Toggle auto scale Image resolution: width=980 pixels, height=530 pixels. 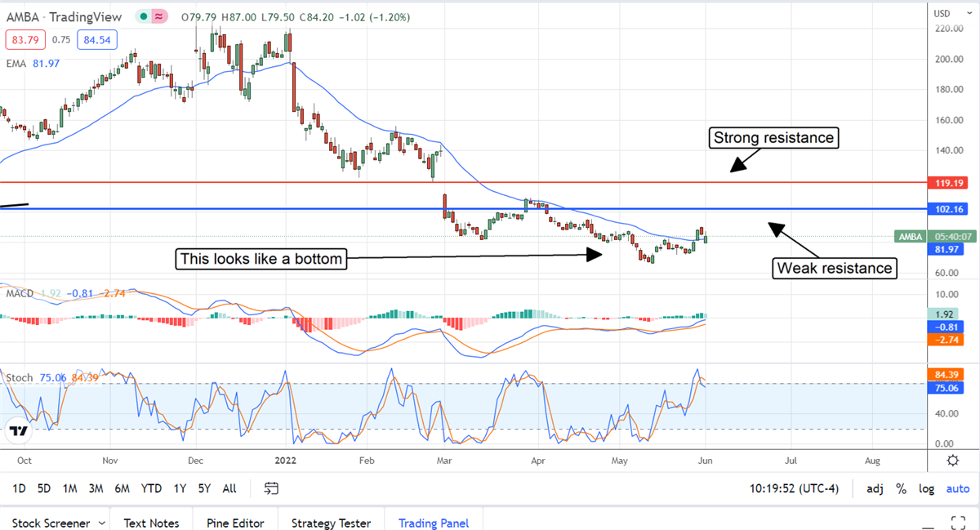tap(957, 488)
